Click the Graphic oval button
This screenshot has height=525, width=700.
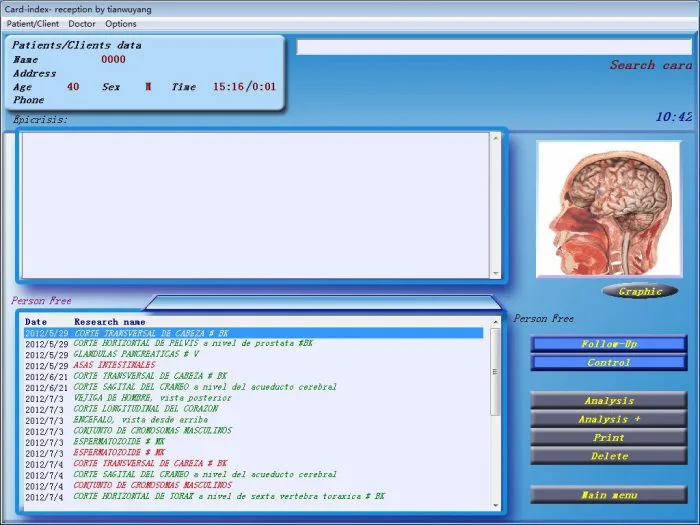pos(640,292)
